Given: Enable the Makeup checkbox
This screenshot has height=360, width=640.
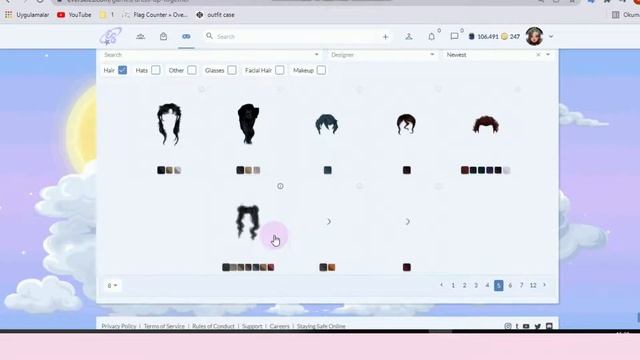Looking at the screenshot, I should tap(321, 70).
